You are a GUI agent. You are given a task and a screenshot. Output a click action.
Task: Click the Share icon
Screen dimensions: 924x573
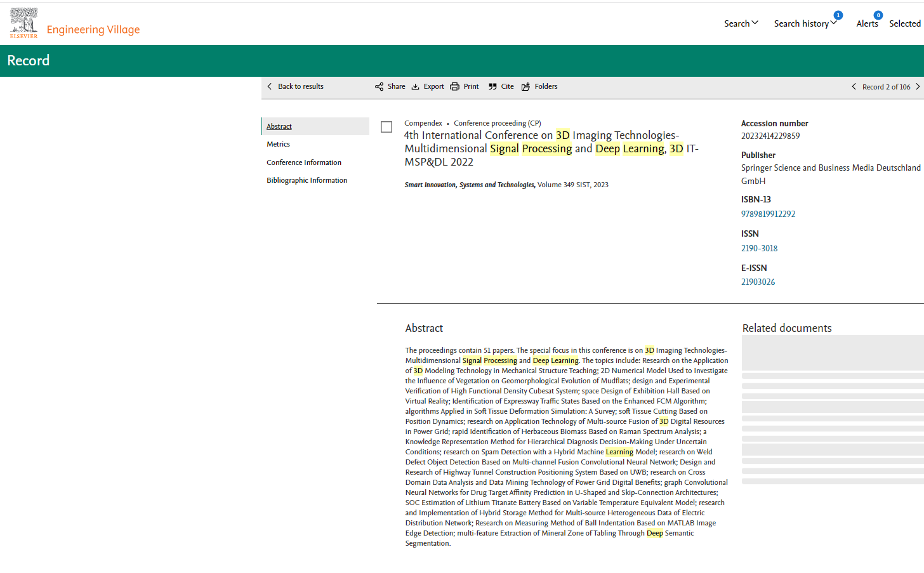click(379, 87)
